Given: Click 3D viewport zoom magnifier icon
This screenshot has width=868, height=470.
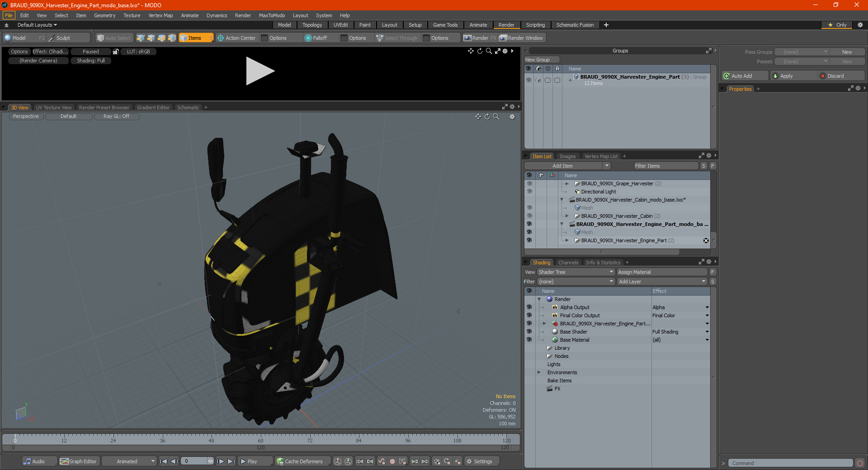Looking at the screenshot, I should tap(496, 117).
